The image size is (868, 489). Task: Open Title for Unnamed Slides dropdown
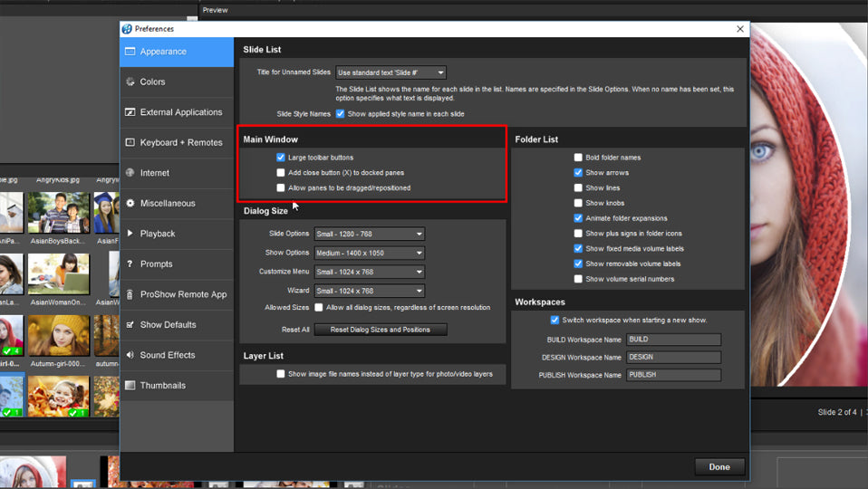[x=391, y=72]
